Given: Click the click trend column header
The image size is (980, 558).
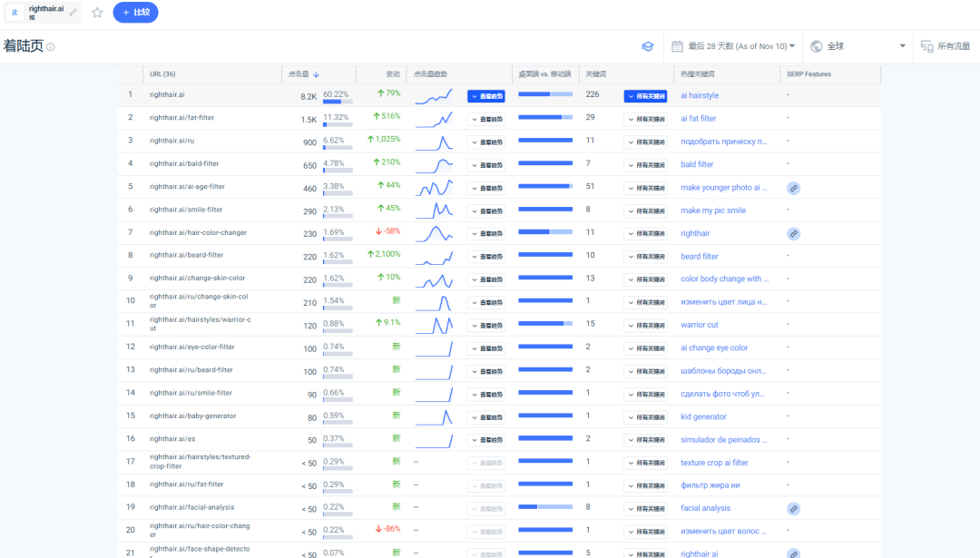Looking at the screenshot, I should [430, 73].
